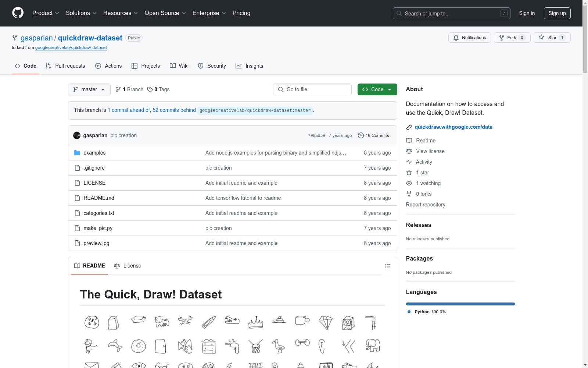Open the Pricing link
588x368 pixels.
click(241, 13)
